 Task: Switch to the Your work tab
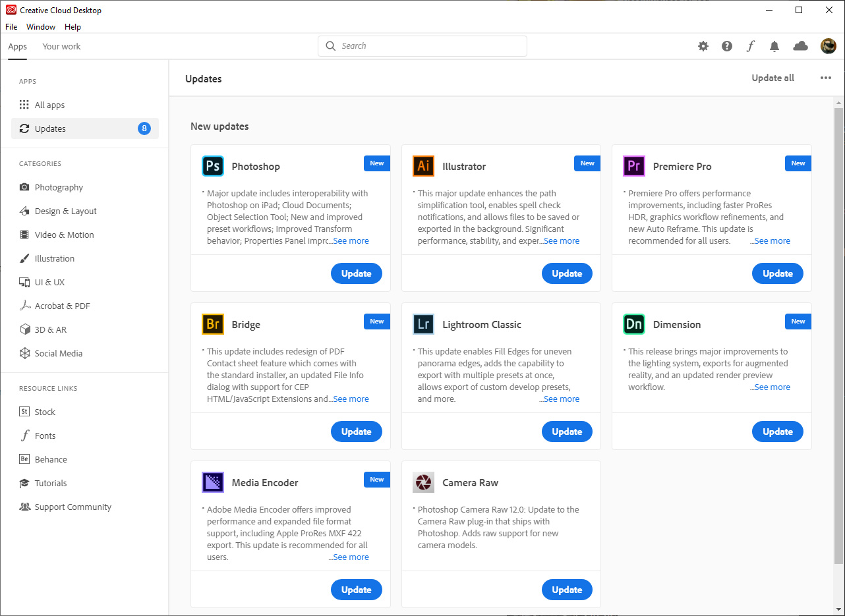click(x=61, y=46)
